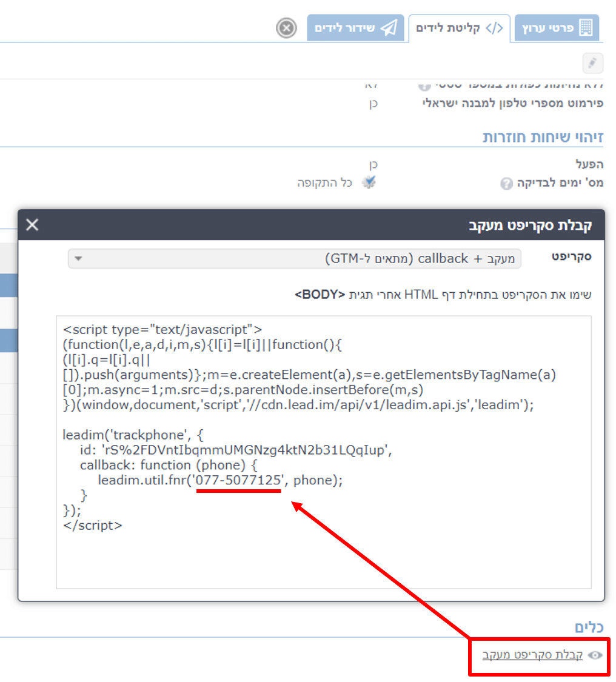Open the שידור לידים tab

(x=355, y=28)
